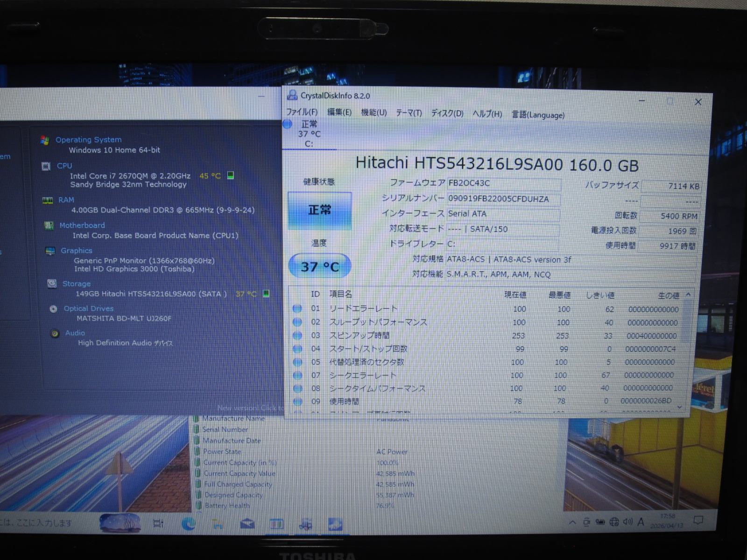Select the C: disk status indicator icon
The image size is (747, 560).
pos(288,124)
